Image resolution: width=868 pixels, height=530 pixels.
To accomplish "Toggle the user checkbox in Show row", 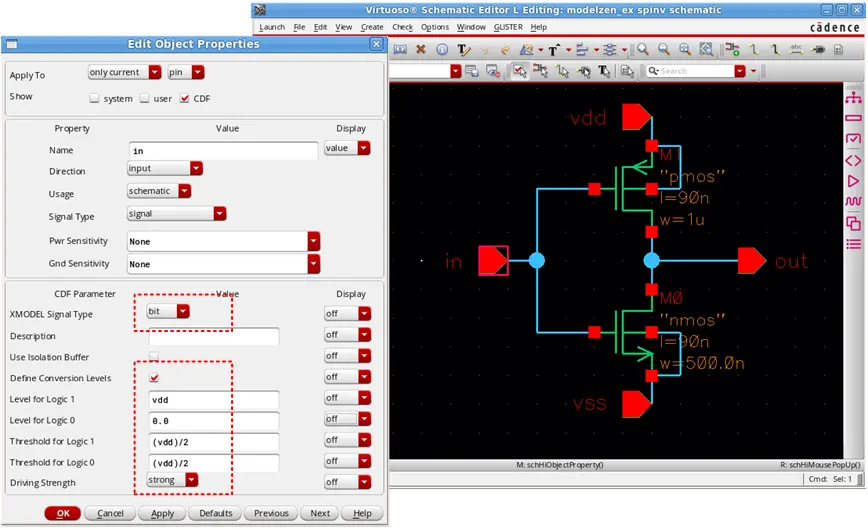I will click(x=144, y=98).
